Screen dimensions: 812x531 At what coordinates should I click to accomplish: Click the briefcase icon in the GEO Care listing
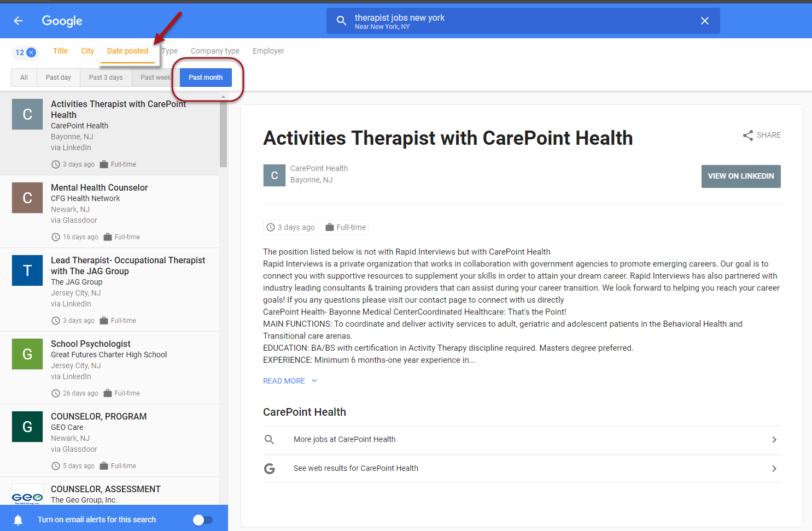(x=104, y=466)
